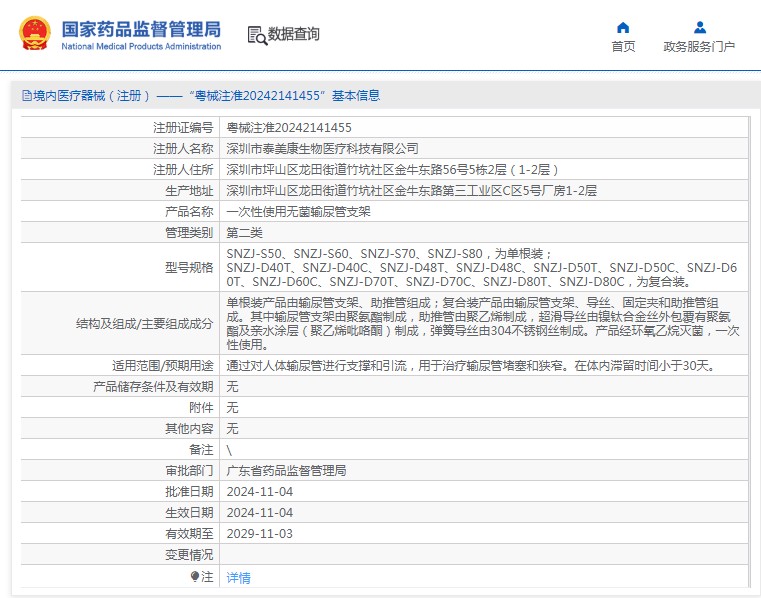This screenshot has width=761, height=598.
Task: Click the 审批部门 label
Action: coord(189,470)
